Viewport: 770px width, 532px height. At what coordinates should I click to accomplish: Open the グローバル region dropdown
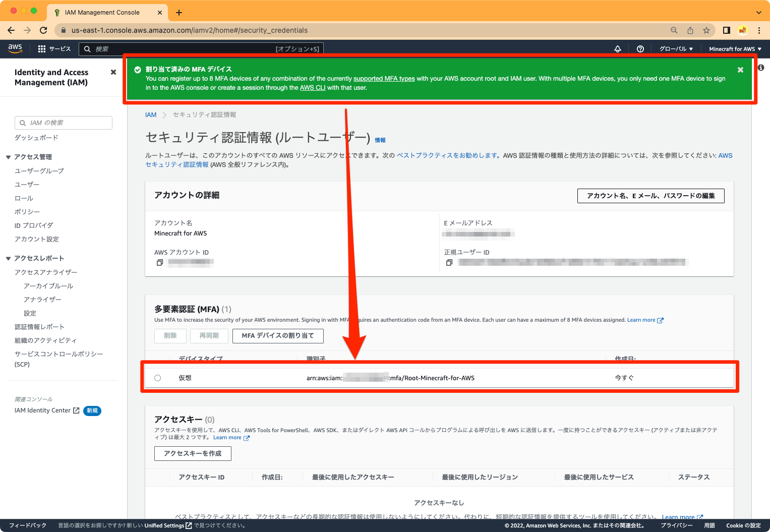(676, 48)
